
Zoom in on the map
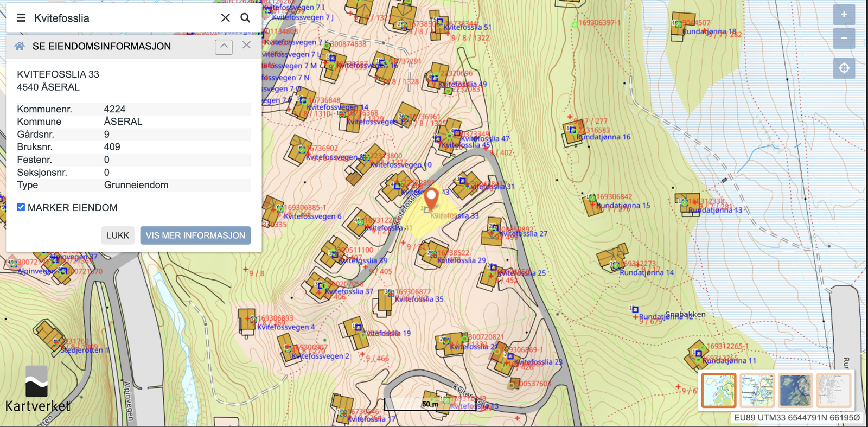point(844,15)
